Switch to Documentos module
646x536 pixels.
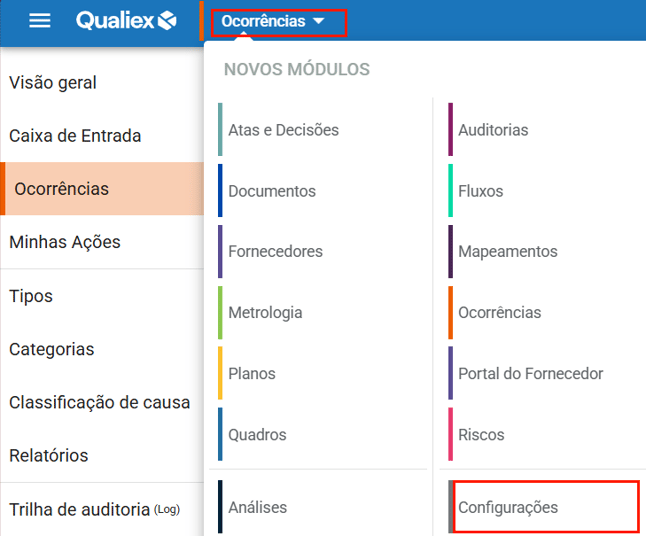272,191
